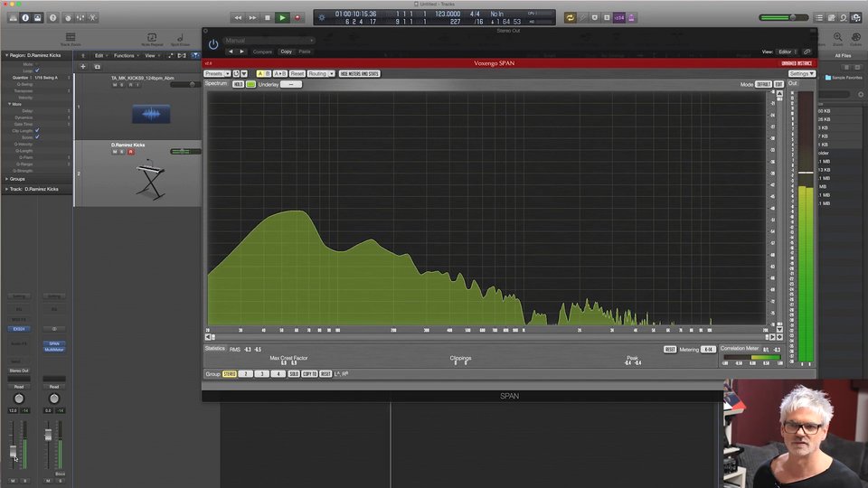The width and height of the screenshot is (868, 488).
Task: Open the List Editors icon
Action: pyautogui.click(x=819, y=18)
